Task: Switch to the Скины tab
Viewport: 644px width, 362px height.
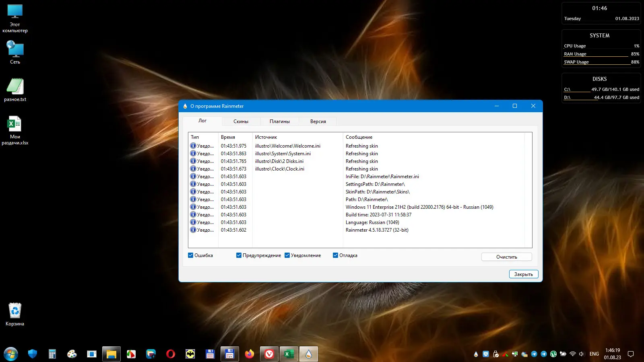Action: click(241, 121)
